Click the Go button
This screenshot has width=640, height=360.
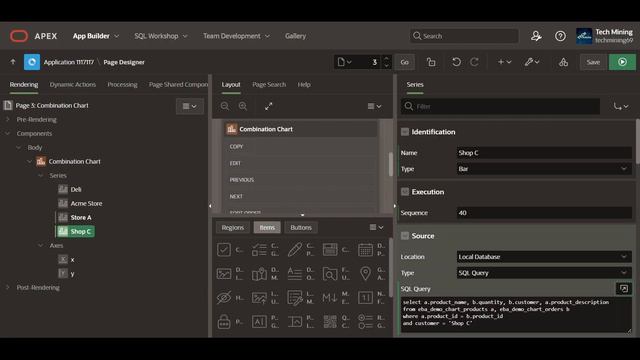click(404, 62)
